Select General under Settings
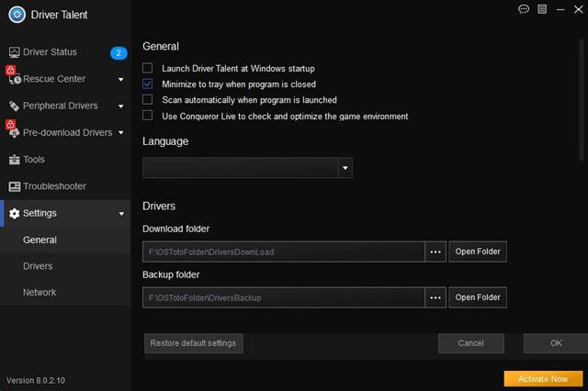588x391 pixels. [65, 240]
